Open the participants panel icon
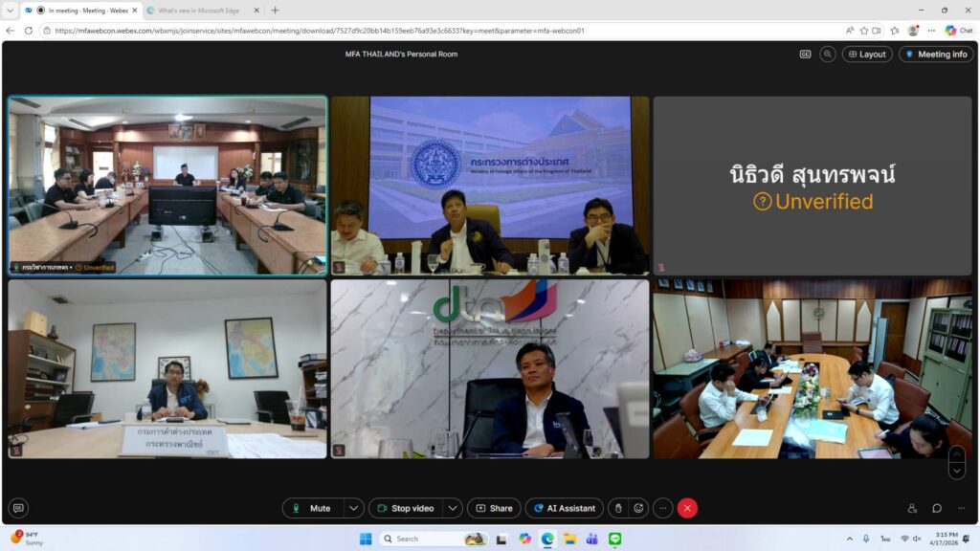The height and width of the screenshot is (551, 980). (x=912, y=509)
